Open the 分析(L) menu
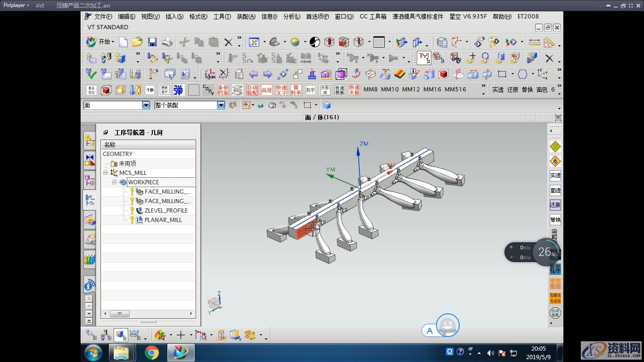644x362 pixels. tap(291, 16)
